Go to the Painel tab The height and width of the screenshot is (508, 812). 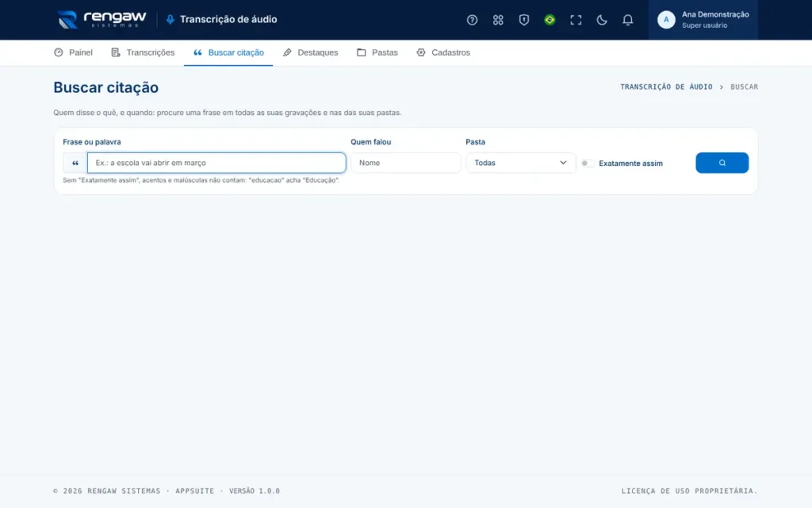click(x=73, y=52)
